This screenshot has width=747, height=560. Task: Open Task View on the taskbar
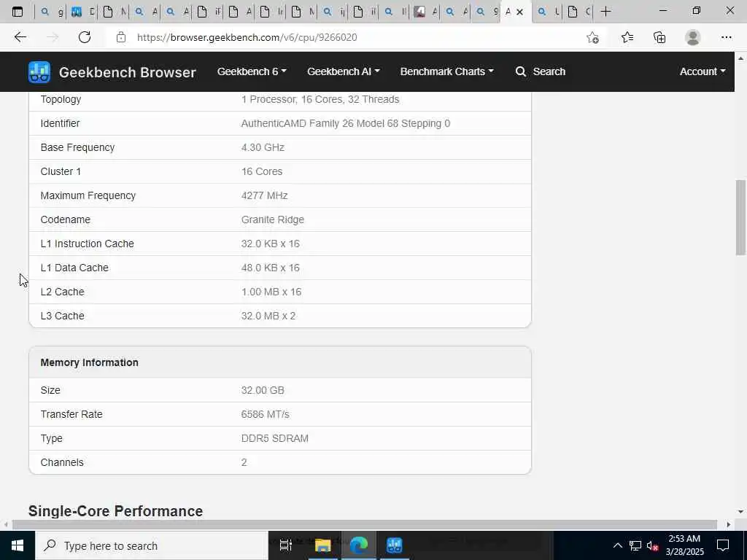285,545
